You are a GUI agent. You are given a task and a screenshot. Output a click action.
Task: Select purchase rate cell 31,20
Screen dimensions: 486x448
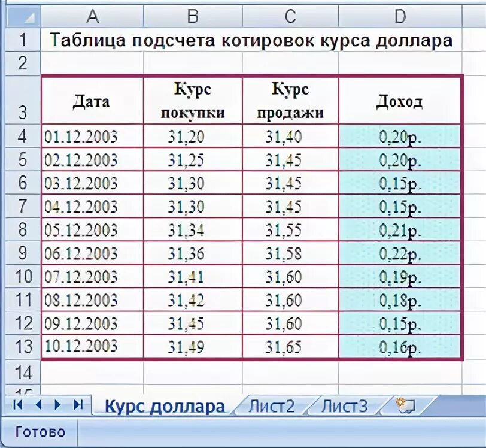click(193, 136)
